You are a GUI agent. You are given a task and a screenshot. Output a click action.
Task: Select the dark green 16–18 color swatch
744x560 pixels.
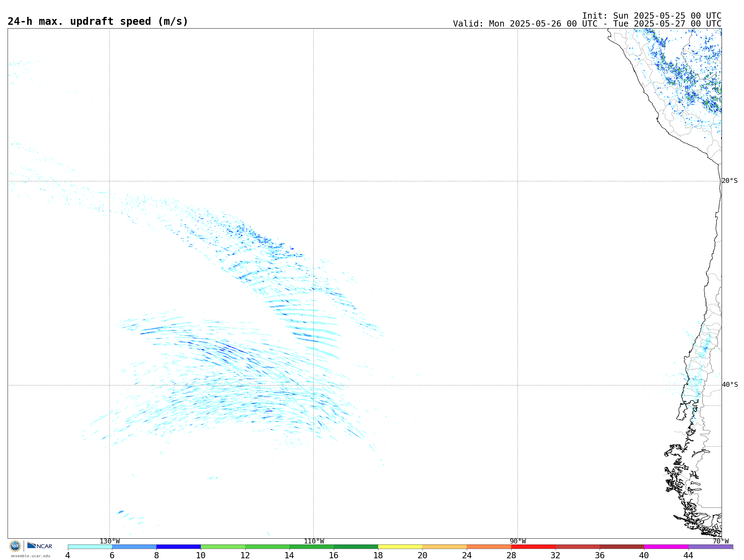356,547
